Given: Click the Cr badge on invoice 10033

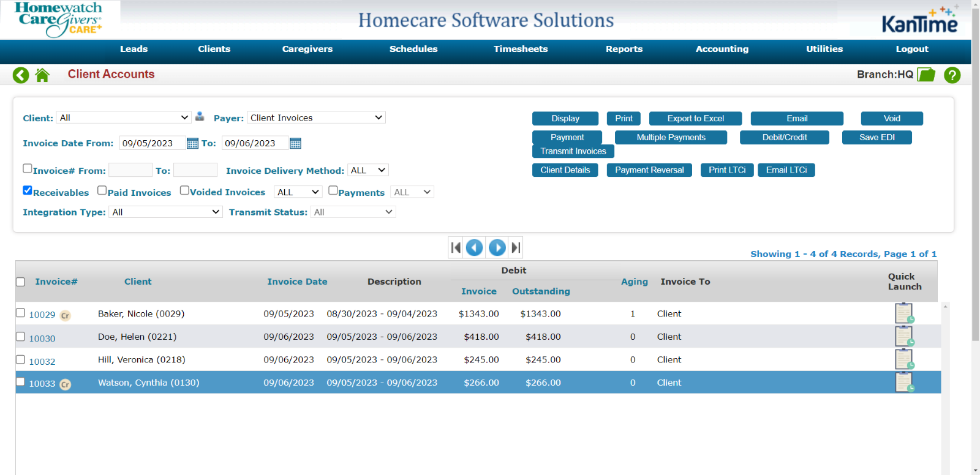Looking at the screenshot, I should (65, 384).
